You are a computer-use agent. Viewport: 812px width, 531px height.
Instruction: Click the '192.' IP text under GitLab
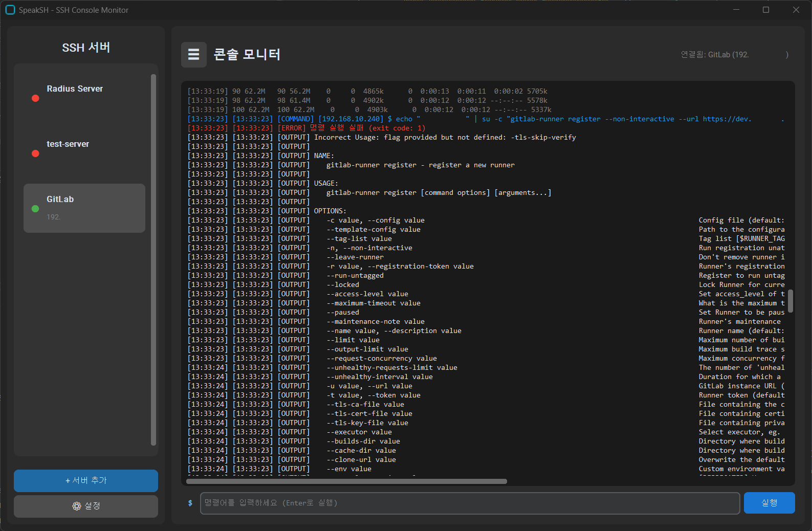click(54, 217)
